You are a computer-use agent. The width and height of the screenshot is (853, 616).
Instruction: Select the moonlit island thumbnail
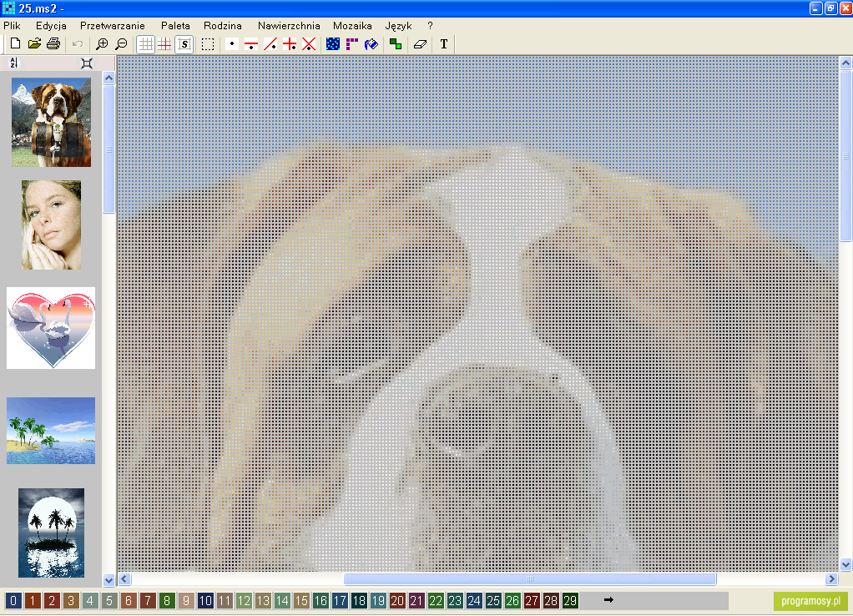(x=51, y=533)
